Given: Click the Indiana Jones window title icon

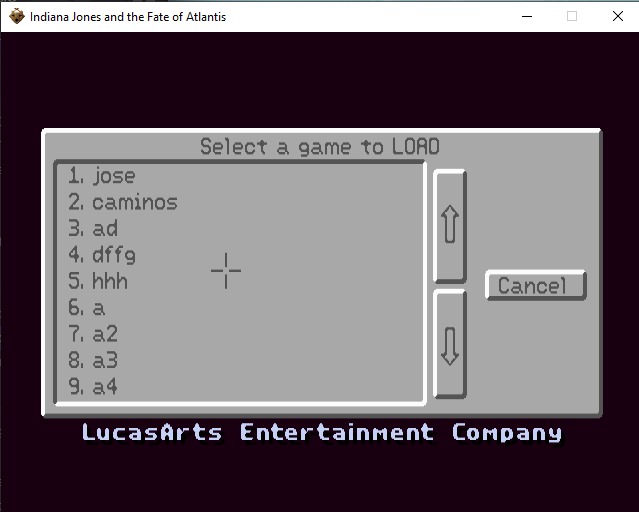Looking at the screenshot, I should (17, 16).
